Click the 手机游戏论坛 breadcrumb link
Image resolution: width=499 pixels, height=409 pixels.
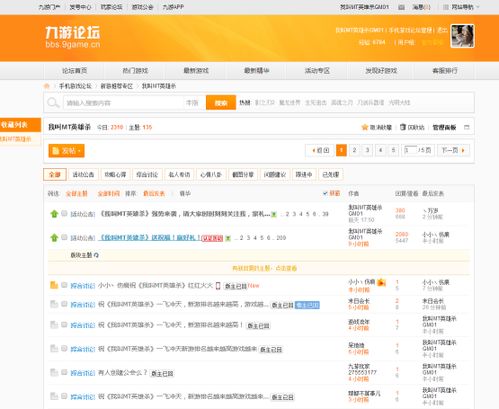(x=75, y=86)
